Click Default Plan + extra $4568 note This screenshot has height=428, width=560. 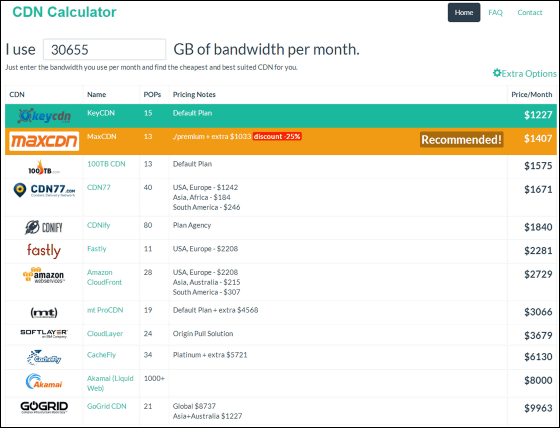coord(215,310)
